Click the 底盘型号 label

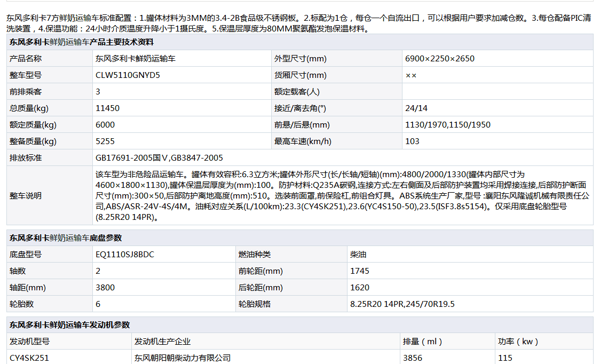[26, 254]
